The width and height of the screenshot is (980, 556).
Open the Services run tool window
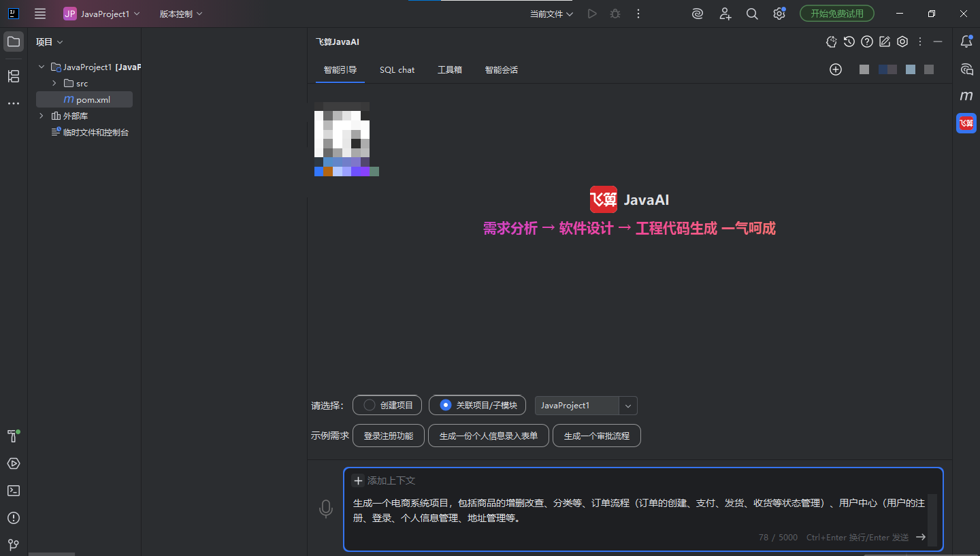(x=14, y=463)
